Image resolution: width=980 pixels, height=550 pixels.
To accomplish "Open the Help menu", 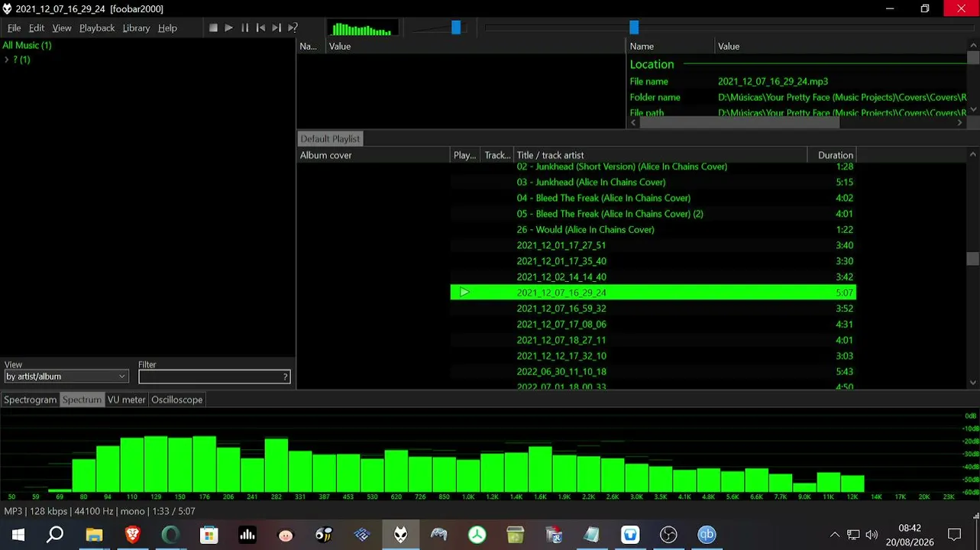I will click(x=167, y=28).
